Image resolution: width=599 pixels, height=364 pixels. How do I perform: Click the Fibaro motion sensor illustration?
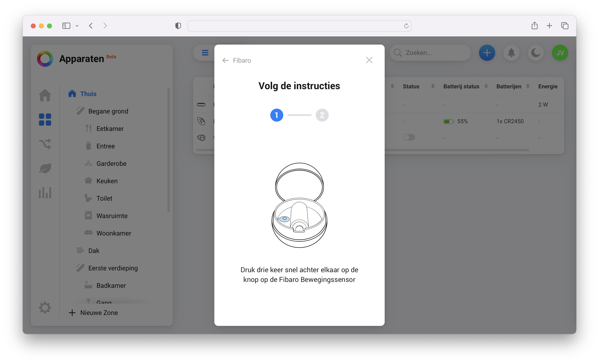pos(299,205)
